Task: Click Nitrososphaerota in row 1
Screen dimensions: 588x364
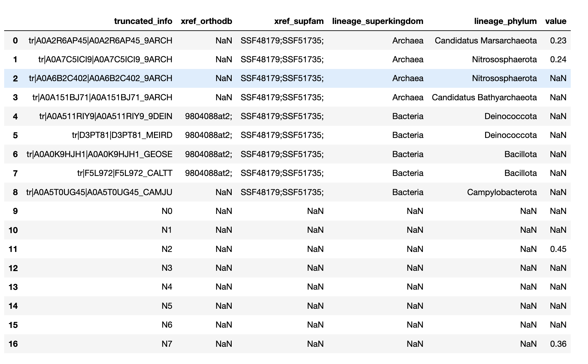Action: [504, 59]
